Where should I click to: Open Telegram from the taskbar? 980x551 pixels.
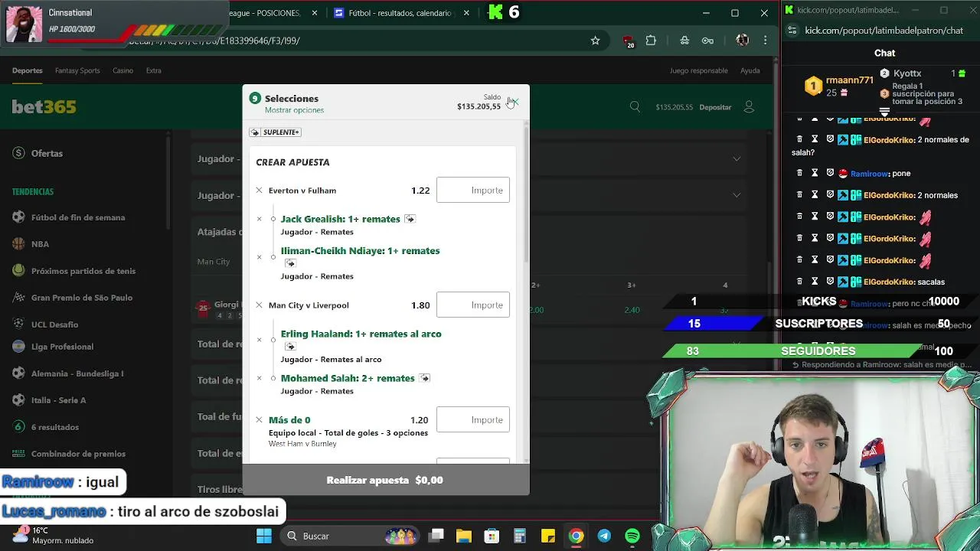604,536
